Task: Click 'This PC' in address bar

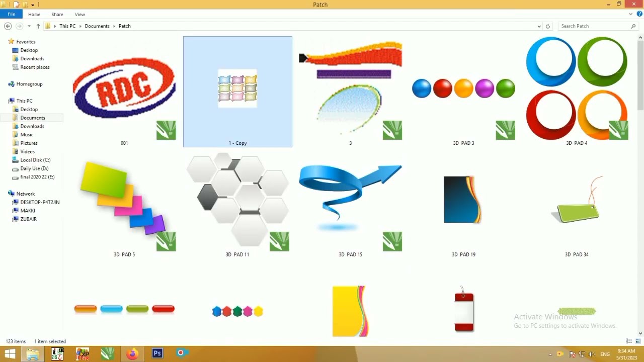Action: (67, 26)
